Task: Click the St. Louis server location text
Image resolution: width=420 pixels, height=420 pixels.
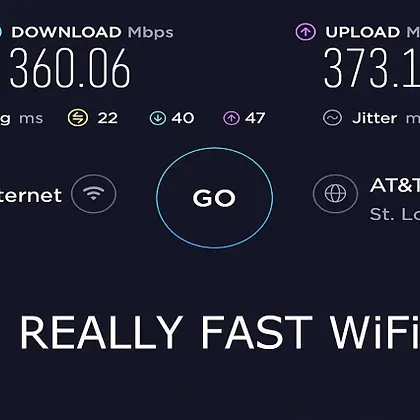Action: 395,214
